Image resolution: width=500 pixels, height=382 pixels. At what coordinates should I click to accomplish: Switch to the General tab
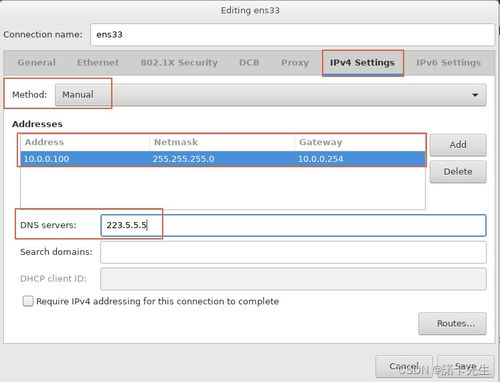pyautogui.click(x=37, y=63)
